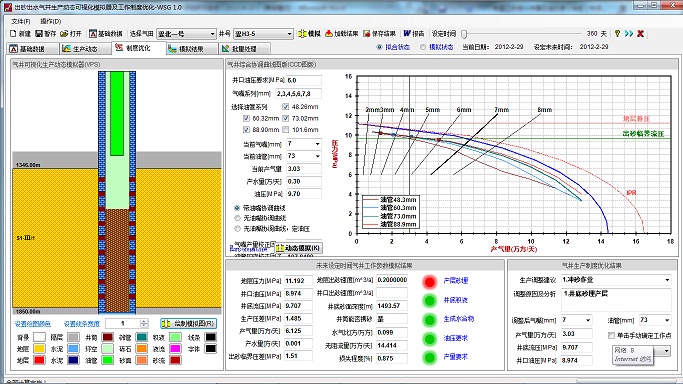Image resolution: width=683 pixels, height=384 pixels.
Task: Click the line width stepper arrows
Action: coord(144,323)
